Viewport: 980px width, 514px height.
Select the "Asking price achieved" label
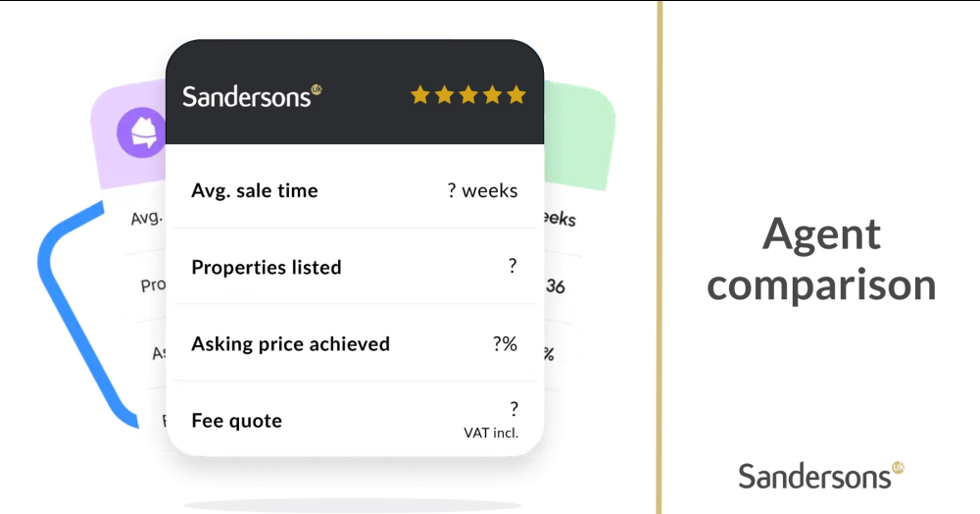pos(290,343)
